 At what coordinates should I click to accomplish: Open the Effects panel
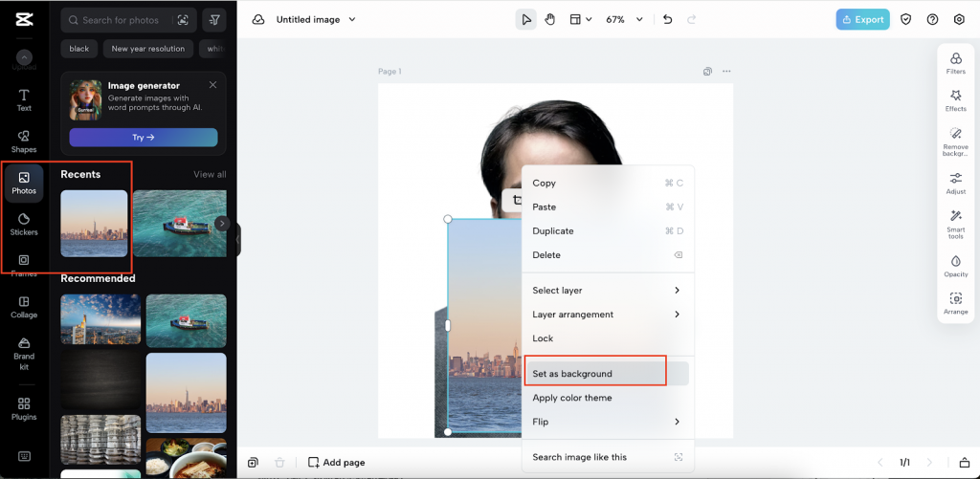click(955, 101)
